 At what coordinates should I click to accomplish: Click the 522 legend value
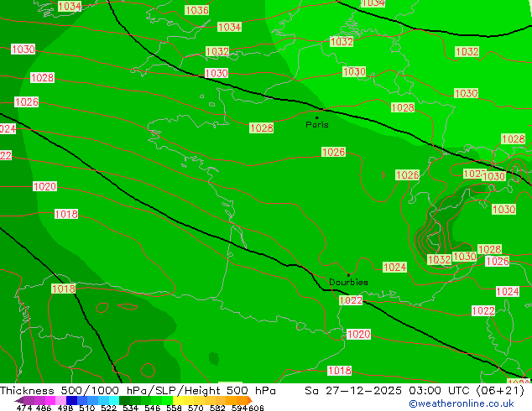[x=108, y=408]
